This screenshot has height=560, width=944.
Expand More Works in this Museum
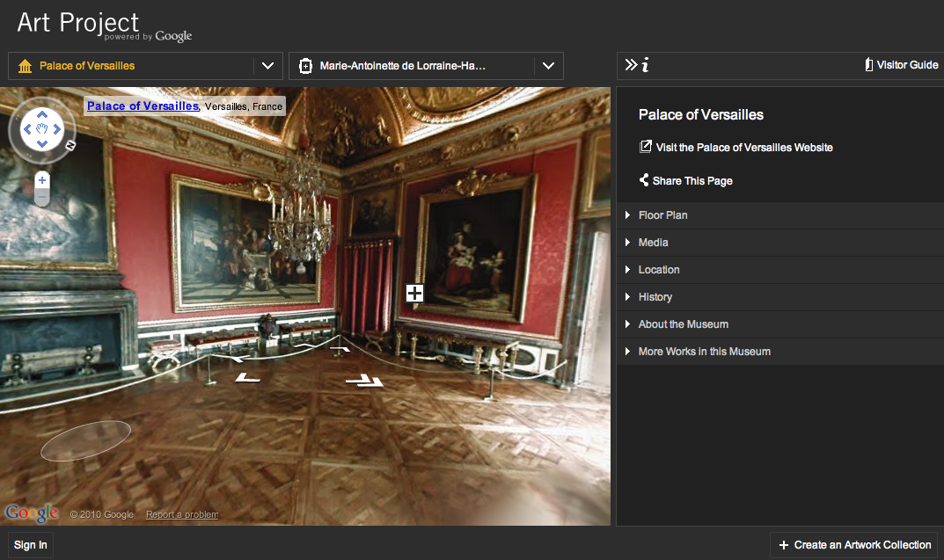[x=704, y=352]
